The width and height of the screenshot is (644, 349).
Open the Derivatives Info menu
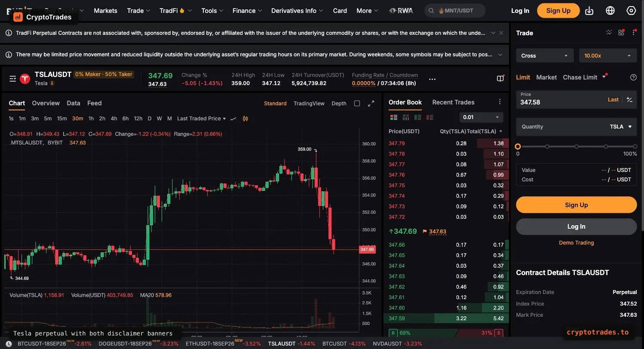[297, 11]
